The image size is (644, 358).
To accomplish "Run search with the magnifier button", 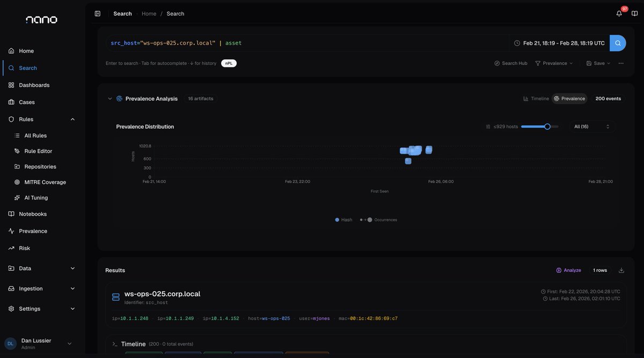I will point(618,43).
